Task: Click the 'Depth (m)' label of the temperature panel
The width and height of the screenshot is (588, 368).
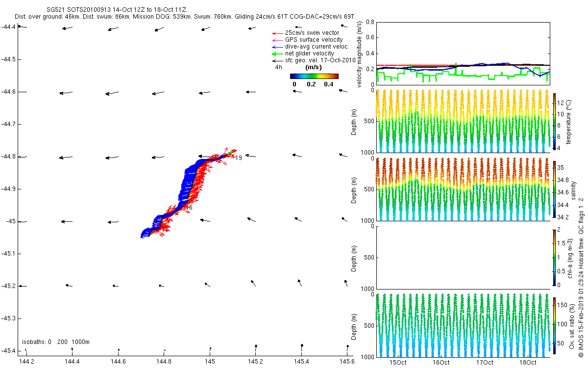Action: (x=354, y=121)
